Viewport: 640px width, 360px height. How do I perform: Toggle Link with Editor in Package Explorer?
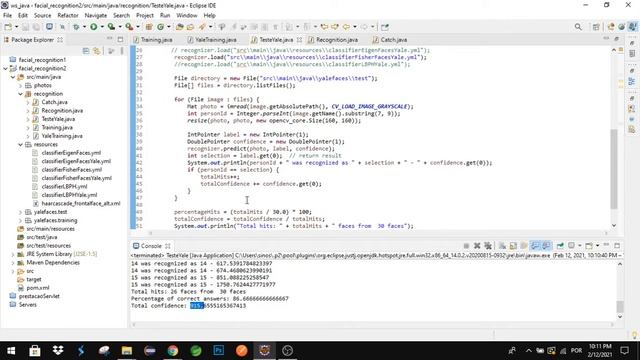click(97, 51)
